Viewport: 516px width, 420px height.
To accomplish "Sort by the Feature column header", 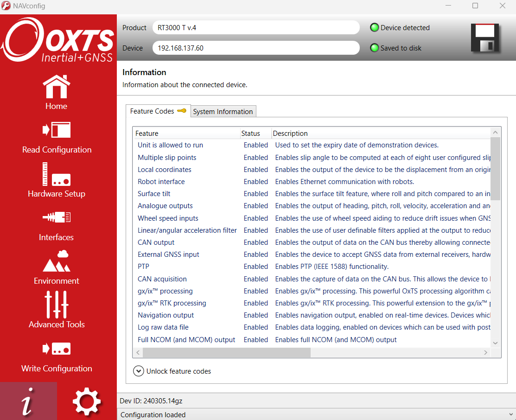I will (x=186, y=134).
